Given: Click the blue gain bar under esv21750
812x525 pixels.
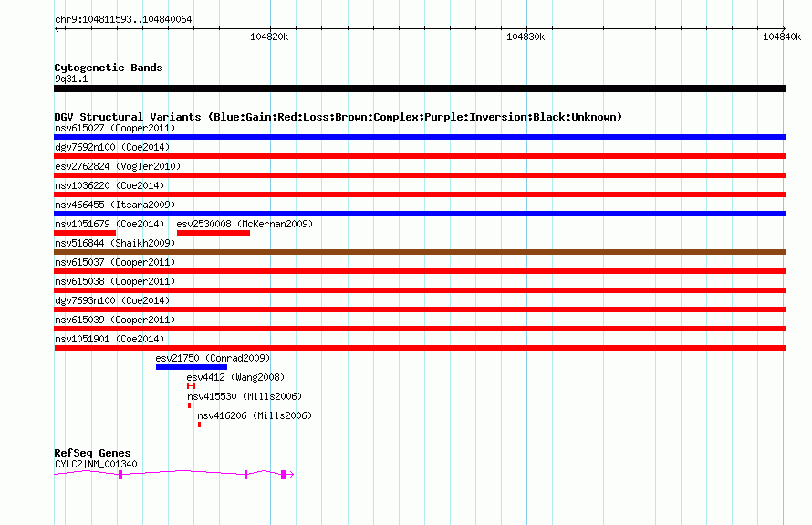Looking at the screenshot, I should click(x=192, y=367).
